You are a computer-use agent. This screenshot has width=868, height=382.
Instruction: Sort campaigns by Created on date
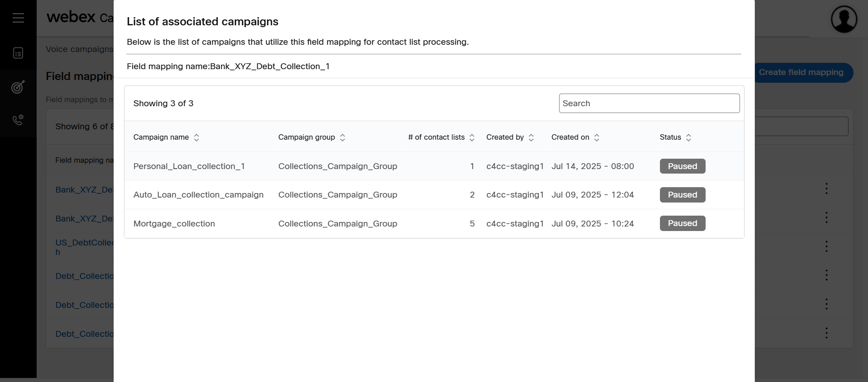[x=597, y=137]
